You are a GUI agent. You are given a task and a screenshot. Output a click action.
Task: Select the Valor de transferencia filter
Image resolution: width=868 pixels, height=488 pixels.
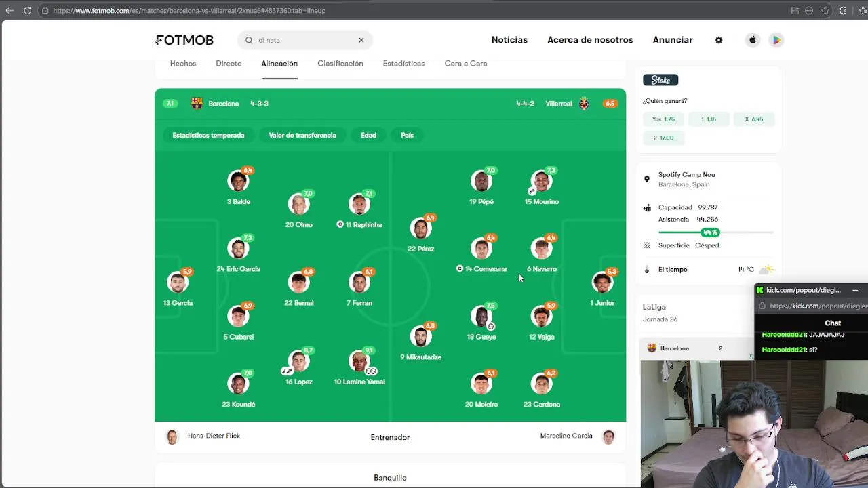coord(302,136)
